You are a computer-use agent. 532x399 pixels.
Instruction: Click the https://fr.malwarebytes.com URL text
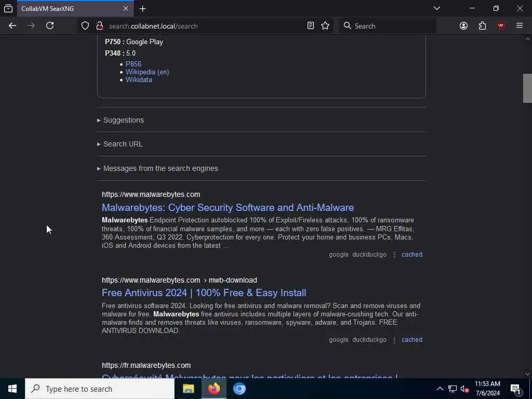coord(146,365)
